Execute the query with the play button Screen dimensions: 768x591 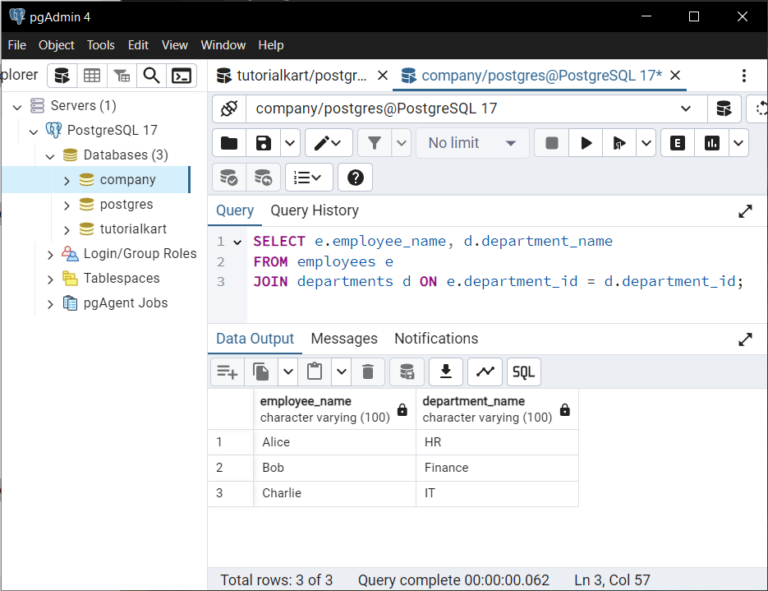586,143
